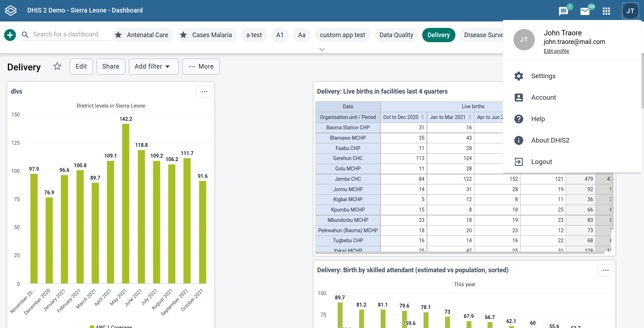This screenshot has width=644, height=328.
Task: Select Logout from the profile menu
Action: click(541, 162)
